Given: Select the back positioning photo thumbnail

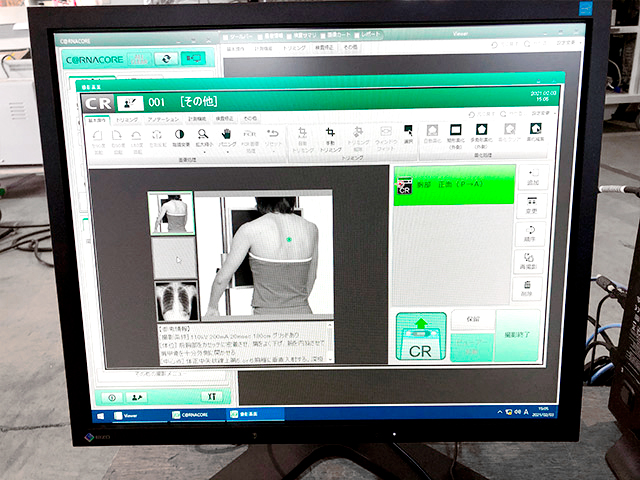Looking at the screenshot, I should 171,213.
